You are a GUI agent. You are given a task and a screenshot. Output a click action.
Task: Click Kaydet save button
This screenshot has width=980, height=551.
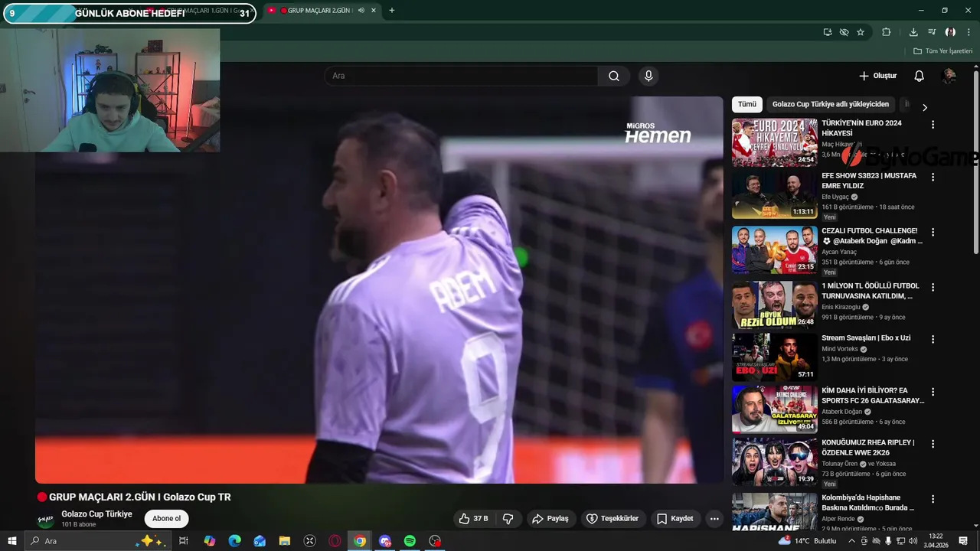pyautogui.click(x=675, y=518)
